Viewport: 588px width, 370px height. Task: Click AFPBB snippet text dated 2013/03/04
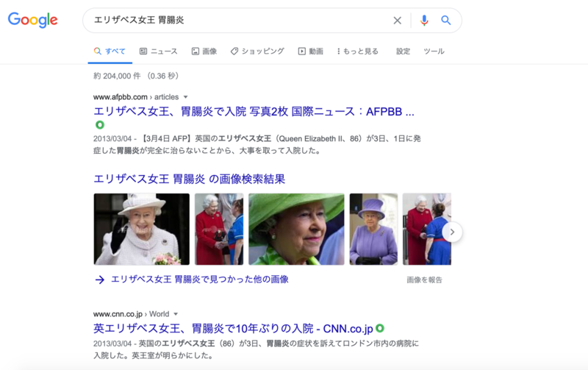pos(257,144)
